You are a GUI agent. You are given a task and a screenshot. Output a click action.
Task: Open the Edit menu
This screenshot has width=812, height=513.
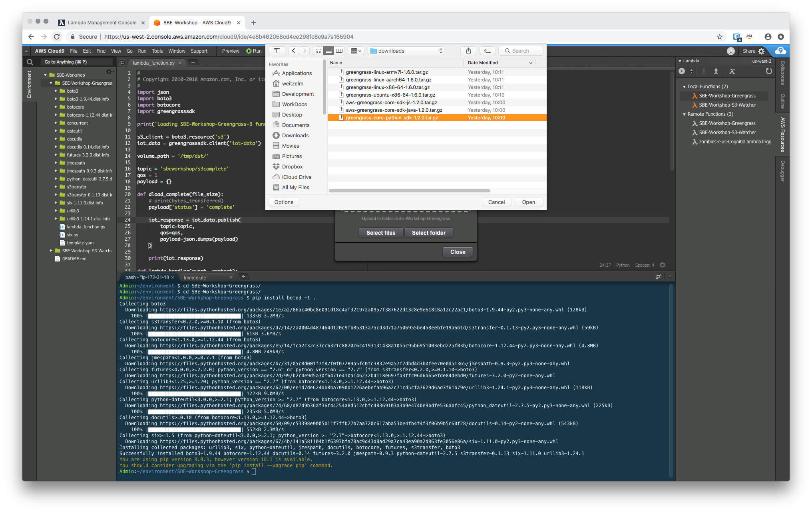[x=87, y=51]
